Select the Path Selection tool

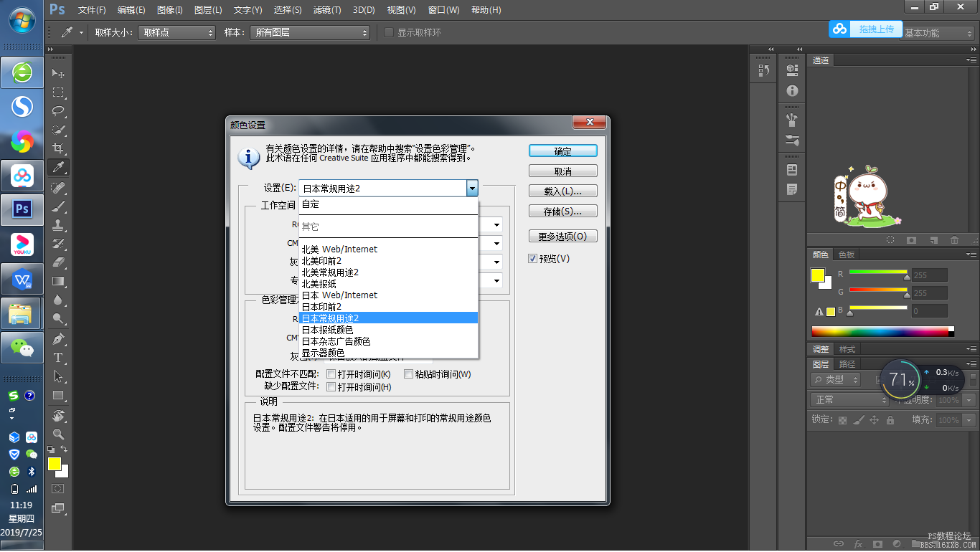(x=58, y=376)
